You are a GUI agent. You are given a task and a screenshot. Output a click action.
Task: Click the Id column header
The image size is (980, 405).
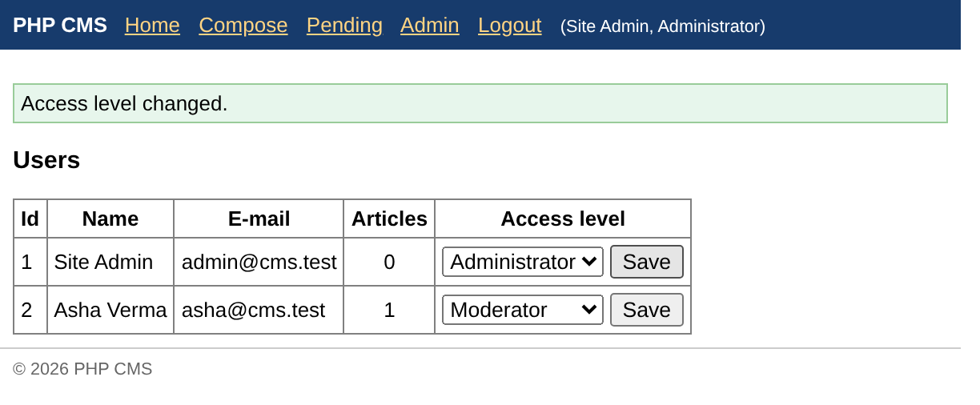(x=30, y=219)
